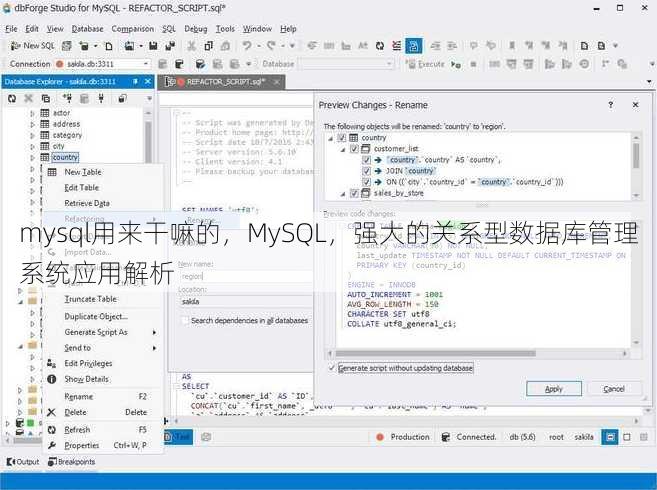Toggle checkbox for ON city country_id line
The width and height of the screenshot is (657, 490).
(x=366, y=182)
